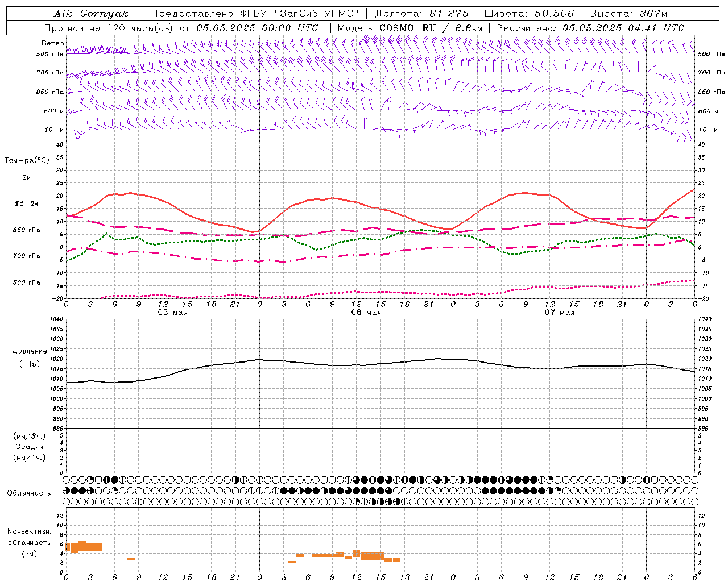Viewport: 728px width, 582px height.
Task: Click the Td 2м dew point legend entry
Action: [27, 203]
